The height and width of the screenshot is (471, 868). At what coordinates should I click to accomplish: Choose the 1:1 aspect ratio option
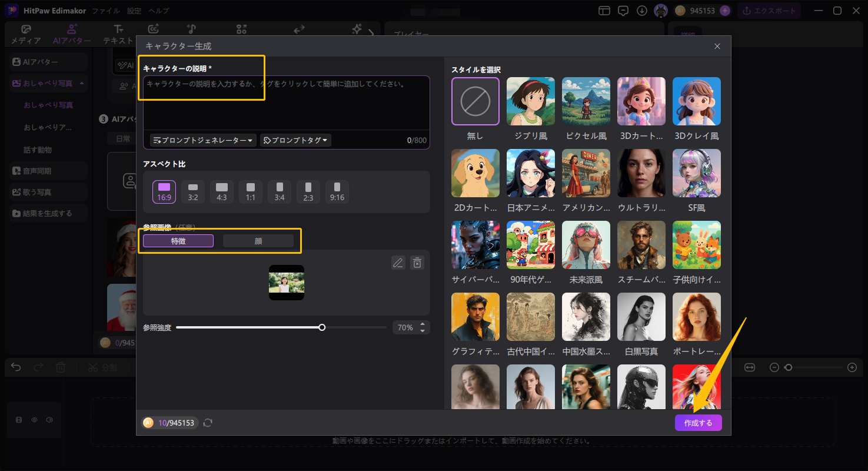(x=251, y=191)
